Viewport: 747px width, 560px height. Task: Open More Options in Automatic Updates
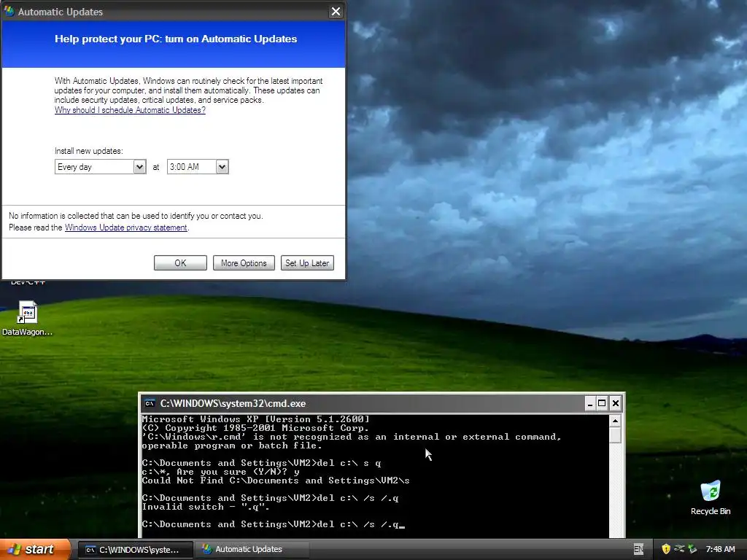[244, 262]
